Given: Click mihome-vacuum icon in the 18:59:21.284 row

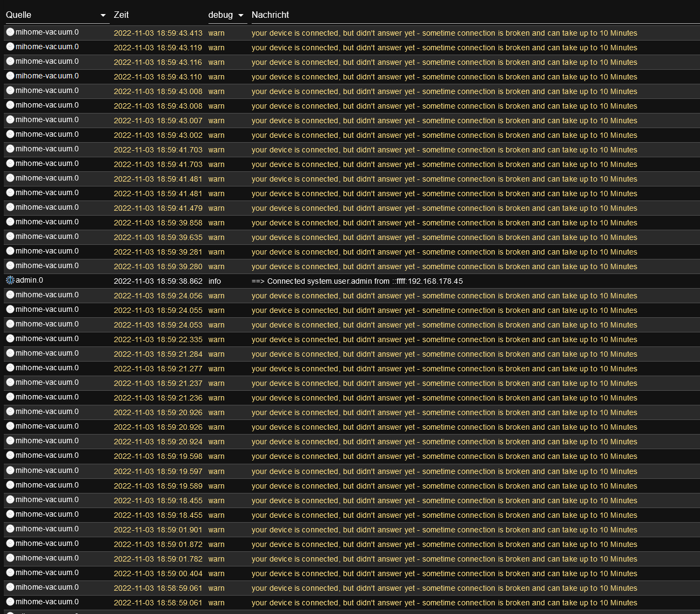Looking at the screenshot, I should click(10, 353).
